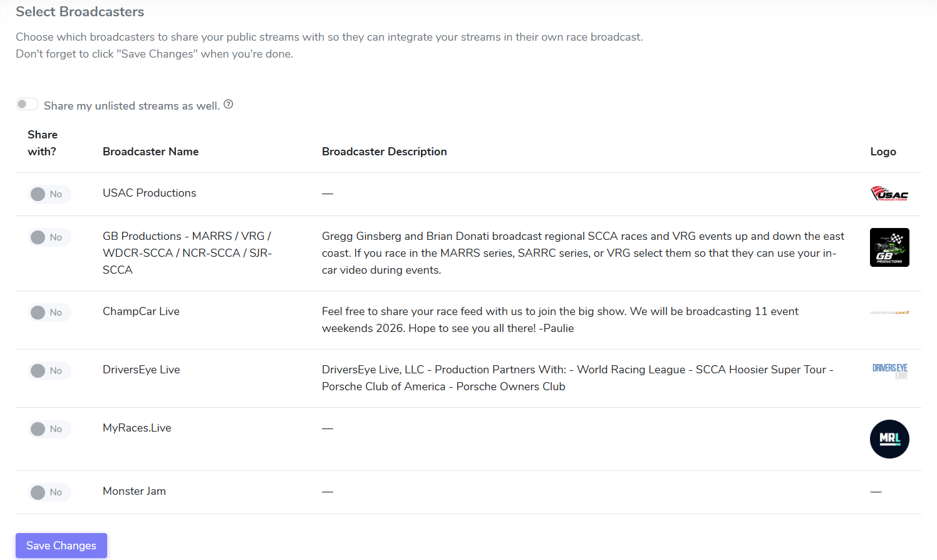The width and height of the screenshot is (937, 560).
Task: Toggle sharing with USAC Productions
Action: click(48, 194)
